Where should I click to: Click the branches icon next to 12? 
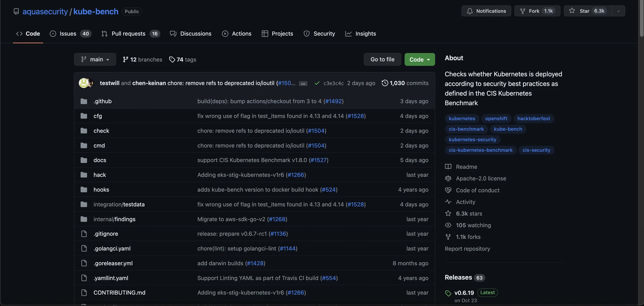pyautogui.click(x=125, y=60)
